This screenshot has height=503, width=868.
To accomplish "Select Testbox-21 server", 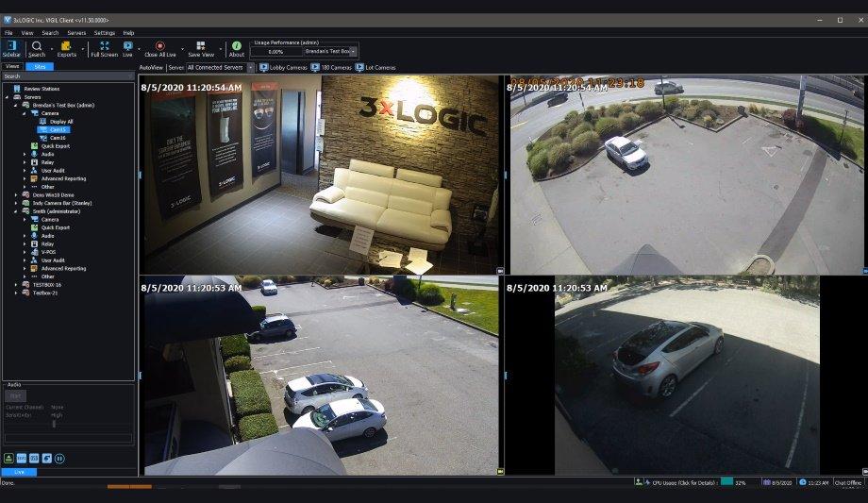I will point(45,293).
